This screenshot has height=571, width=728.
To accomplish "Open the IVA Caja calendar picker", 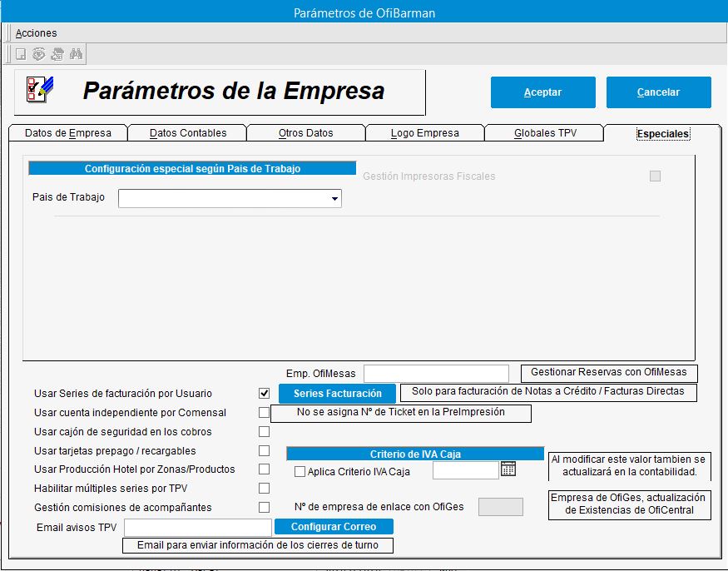I will (508, 469).
